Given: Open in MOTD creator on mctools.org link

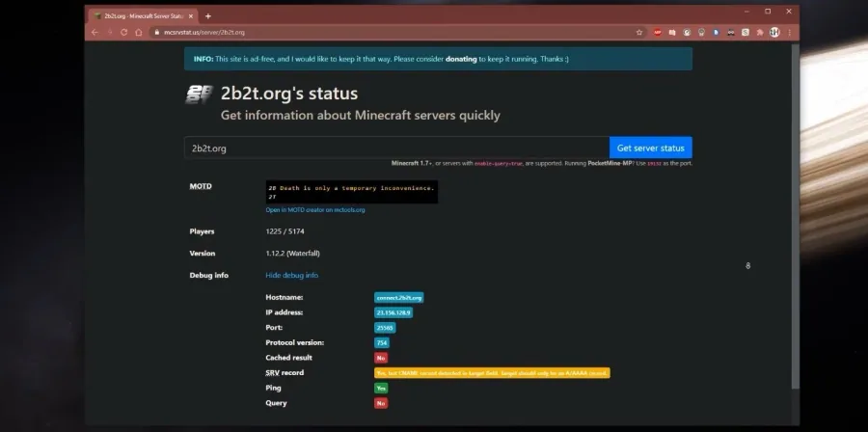Looking at the screenshot, I should pyautogui.click(x=315, y=210).
